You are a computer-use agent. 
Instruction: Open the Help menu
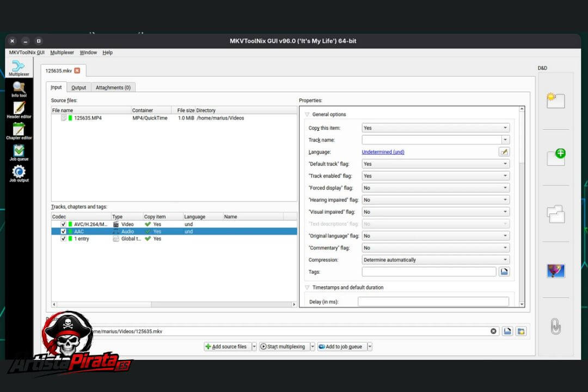(x=107, y=52)
